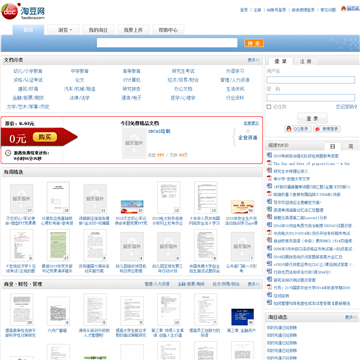Screen dimensions: 360x360
Task: Expand 更多 in the 淘豆动态 panel
Action: tap(351, 317)
